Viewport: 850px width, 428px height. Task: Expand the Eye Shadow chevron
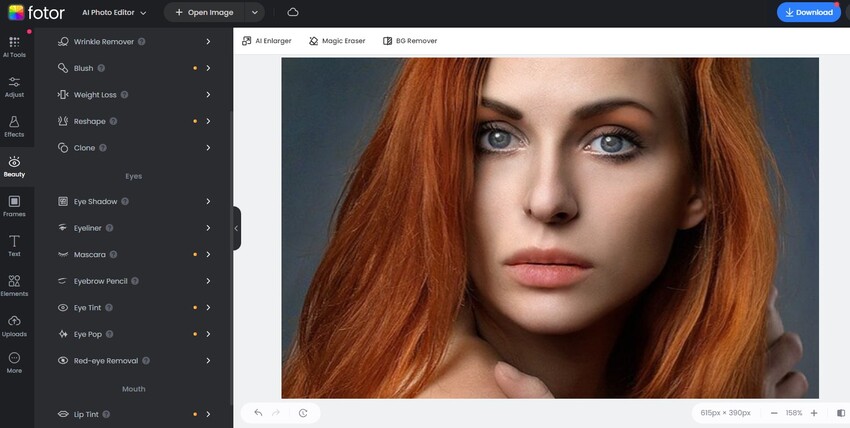tap(208, 202)
